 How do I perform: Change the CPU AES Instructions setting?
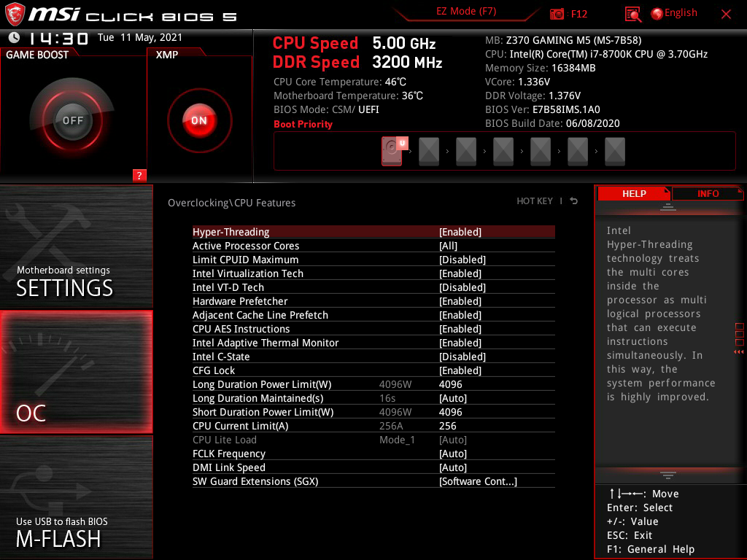(x=373, y=329)
